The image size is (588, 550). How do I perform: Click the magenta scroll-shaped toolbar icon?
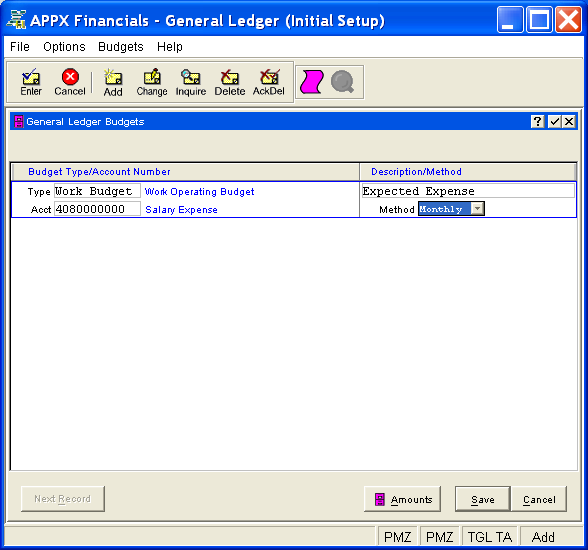point(312,82)
